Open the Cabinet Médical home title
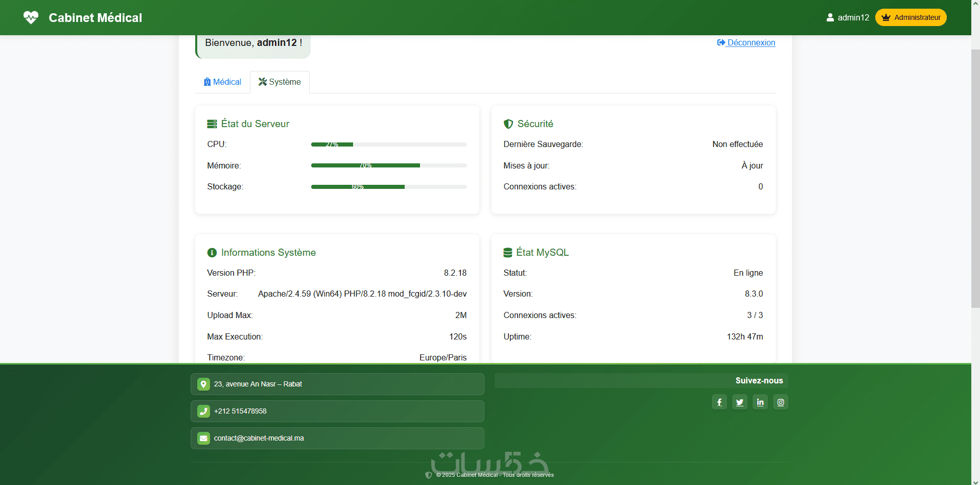The image size is (980, 485). pos(95,18)
